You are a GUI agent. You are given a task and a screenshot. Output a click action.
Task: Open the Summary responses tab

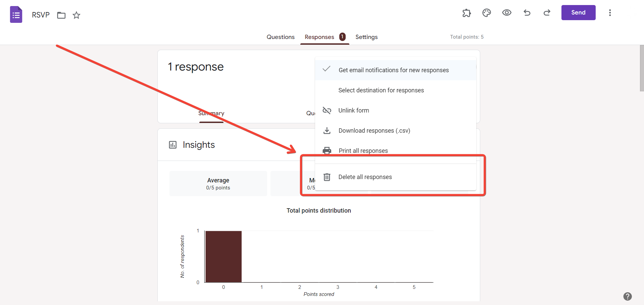point(211,114)
